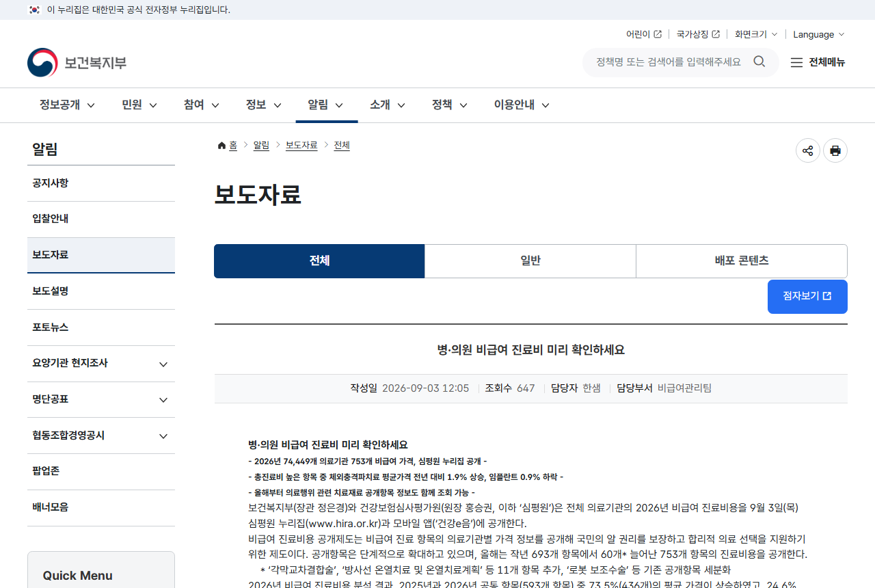
Task: Open 포토뉴스 in the sidebar
Action: pos(101,328)
